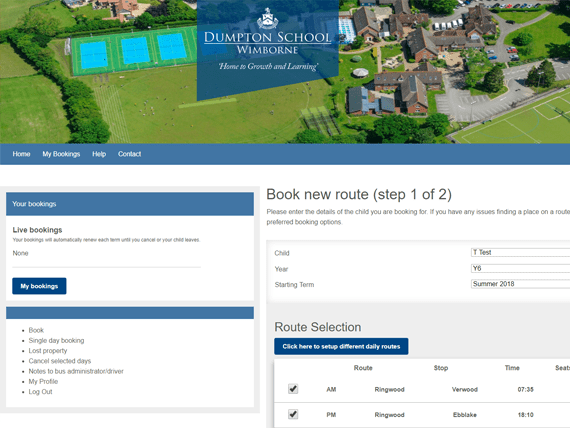
Task: Click the Live bookings heading
Action: (37, 230)
